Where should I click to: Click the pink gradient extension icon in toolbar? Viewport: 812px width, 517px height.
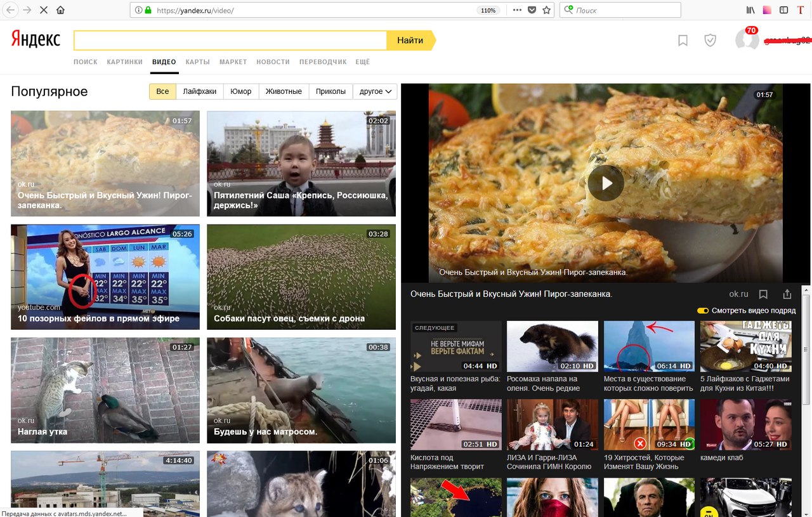[x=768, y=10]
